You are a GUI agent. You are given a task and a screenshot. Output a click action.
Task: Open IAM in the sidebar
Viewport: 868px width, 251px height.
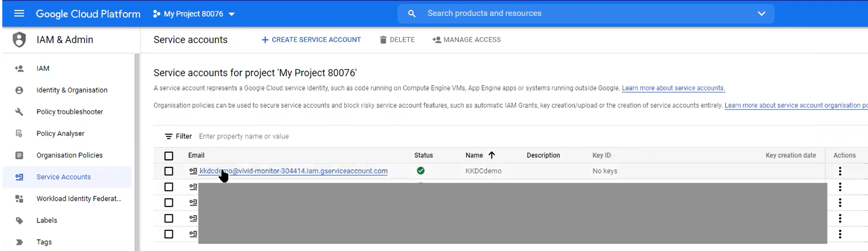[x=43, y=69]
